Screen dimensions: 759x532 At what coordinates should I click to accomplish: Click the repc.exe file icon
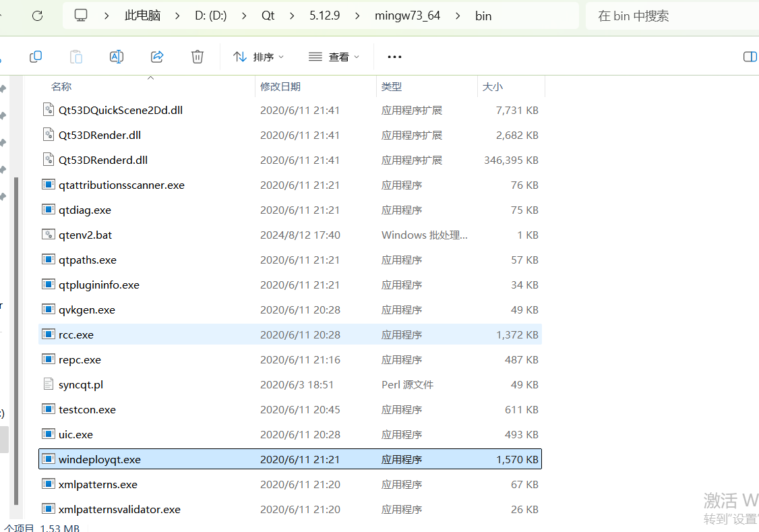coord(49,359)
